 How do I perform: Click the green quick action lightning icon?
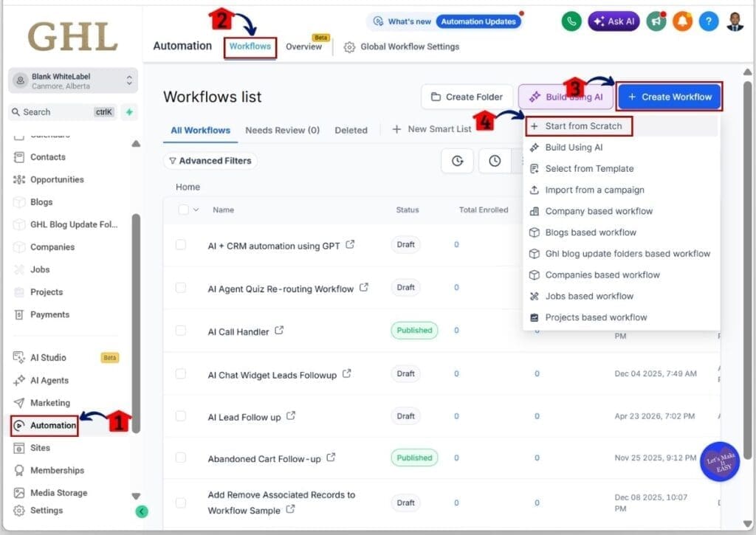[x=129, y=112]
